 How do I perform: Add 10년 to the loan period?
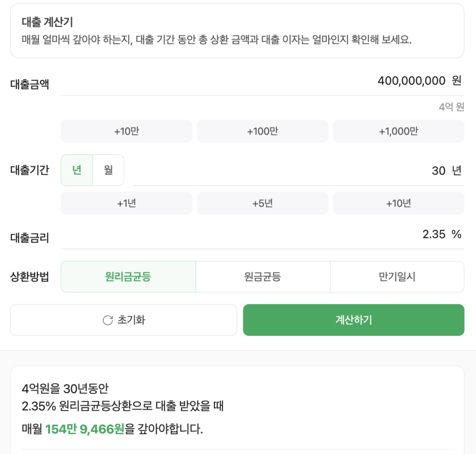399,203
